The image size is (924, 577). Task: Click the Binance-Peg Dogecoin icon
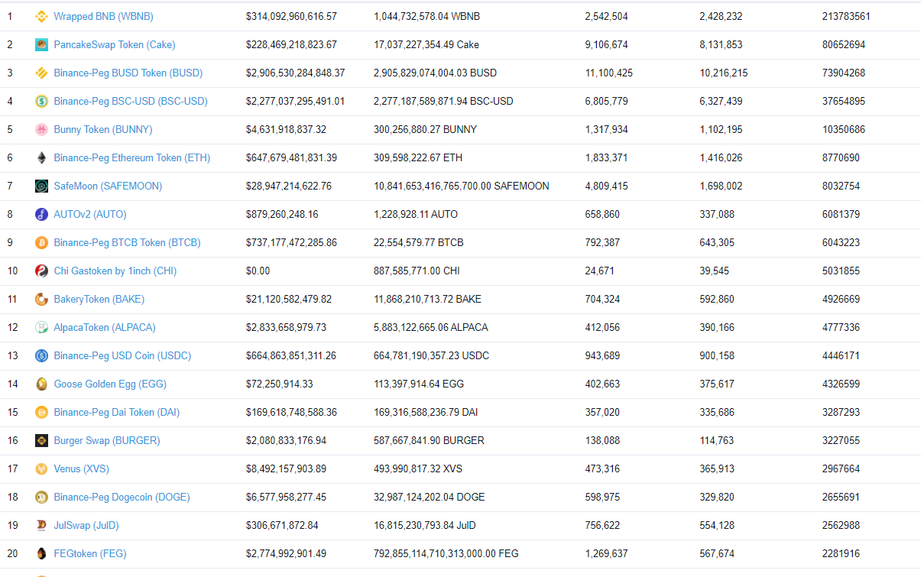[41, 497]
